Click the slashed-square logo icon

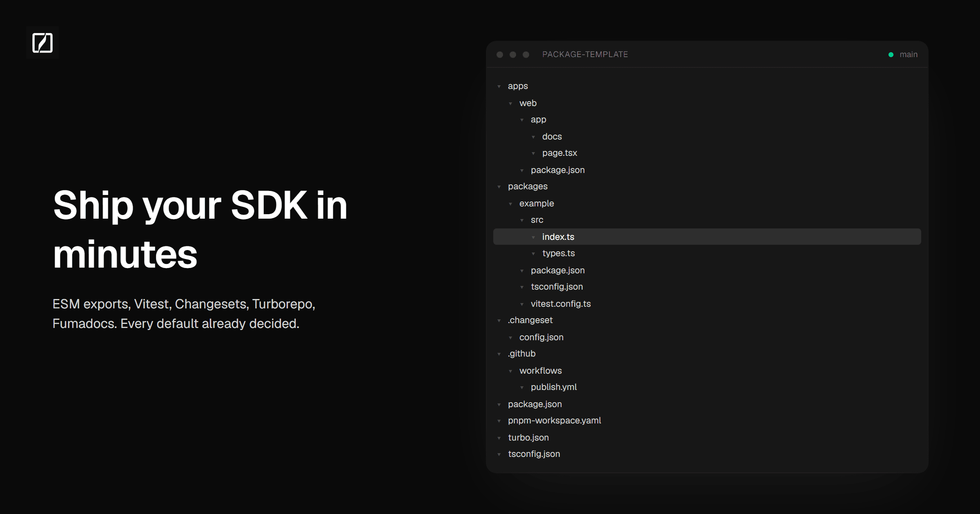pos(42,43)
